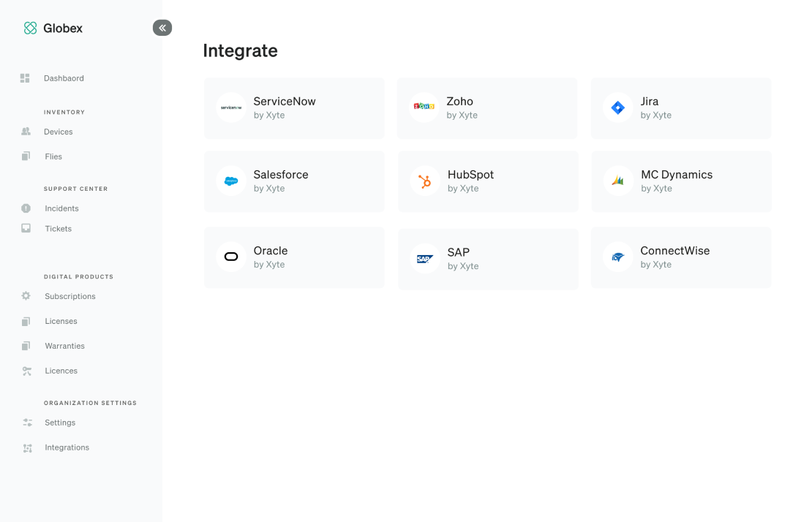Go to Licences in sidebar
812x522 pixels.
61,371
